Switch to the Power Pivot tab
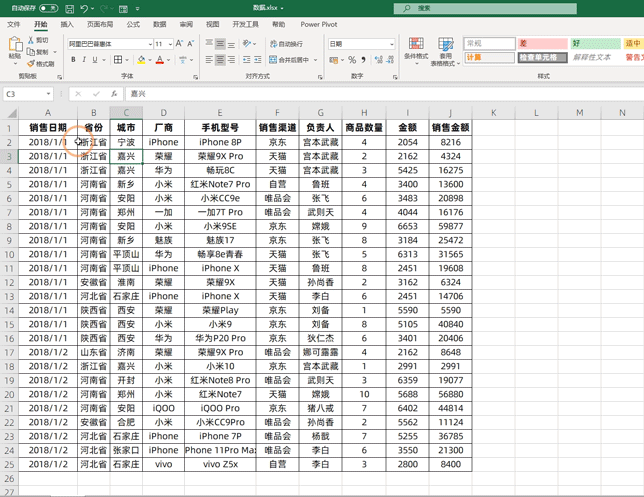Screen dimensions: 644x497 [319, 25]
